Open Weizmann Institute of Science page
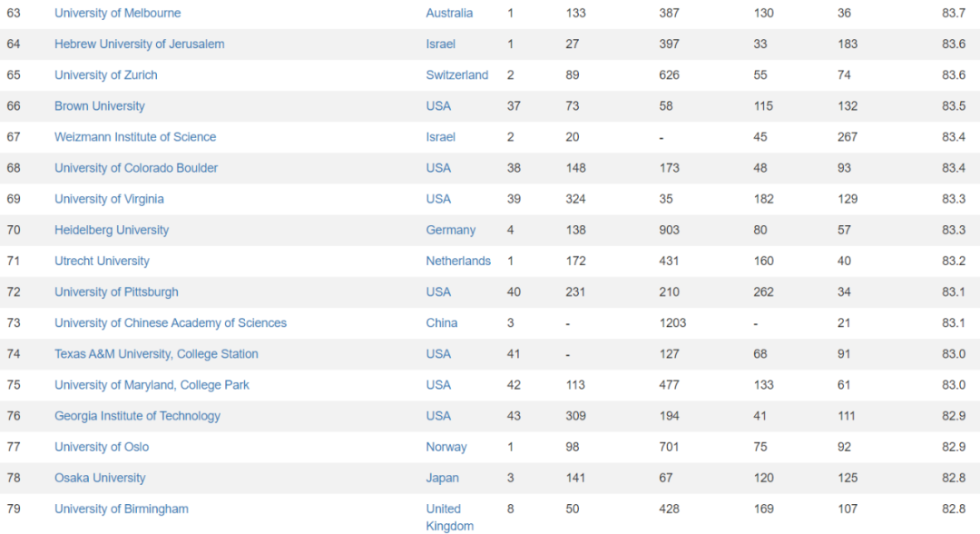 135,137
